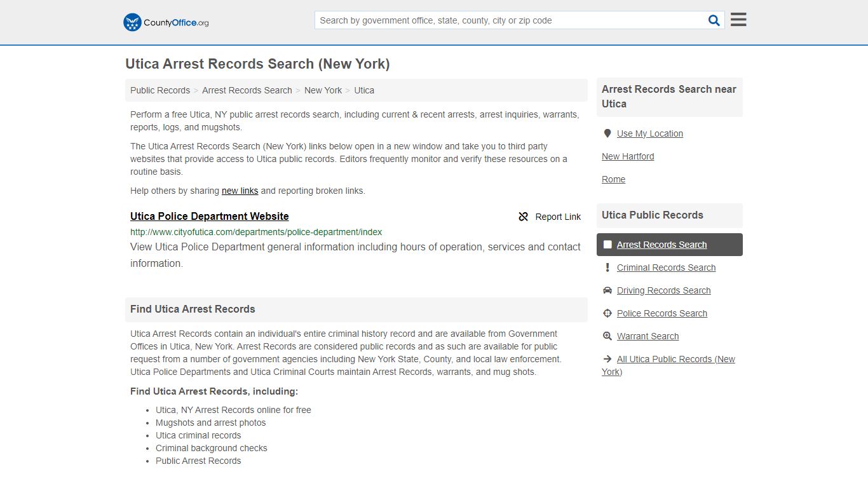This screenshot has height=488, width=868.
Task: Open the CountyOffice.org logo homepage
Action: (x=166, y=22)
